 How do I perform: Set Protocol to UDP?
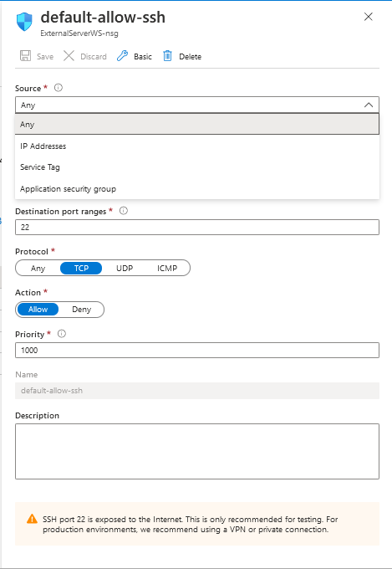[x=125, y=268]
